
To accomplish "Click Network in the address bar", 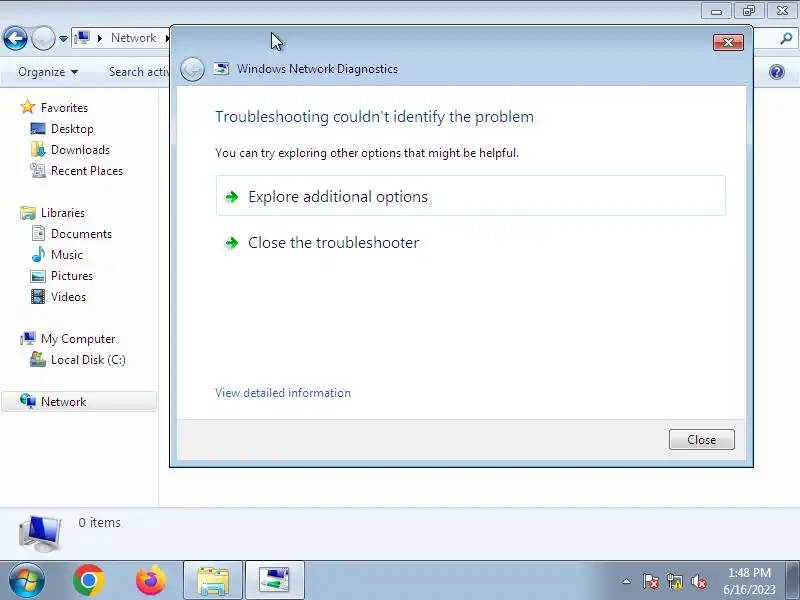I will click(133, 38).
